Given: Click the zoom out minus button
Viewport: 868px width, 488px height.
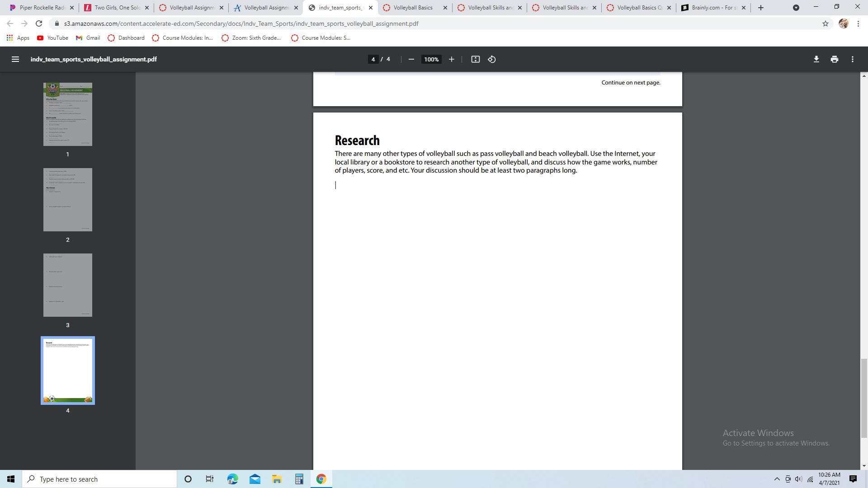Looking at the screenshot, I should 411,59.
